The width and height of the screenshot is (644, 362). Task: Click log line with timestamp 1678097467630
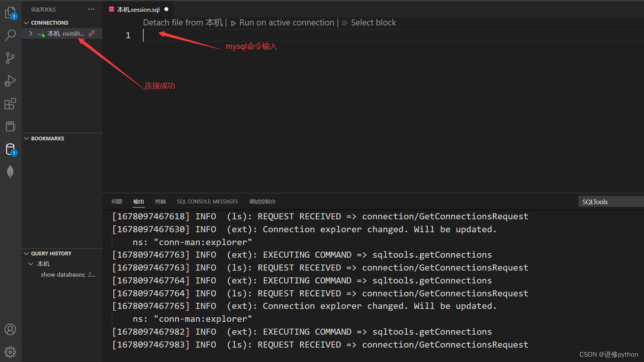point(304,229)
